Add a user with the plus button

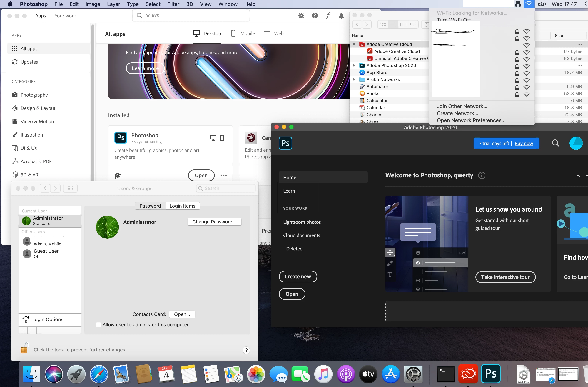[x=23, y=330]
